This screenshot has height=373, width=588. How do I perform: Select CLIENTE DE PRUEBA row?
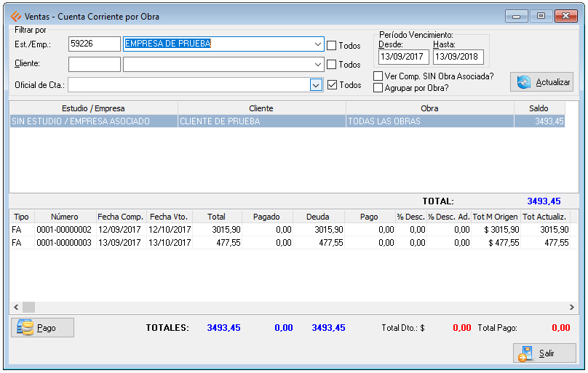(x=261, y=121)
